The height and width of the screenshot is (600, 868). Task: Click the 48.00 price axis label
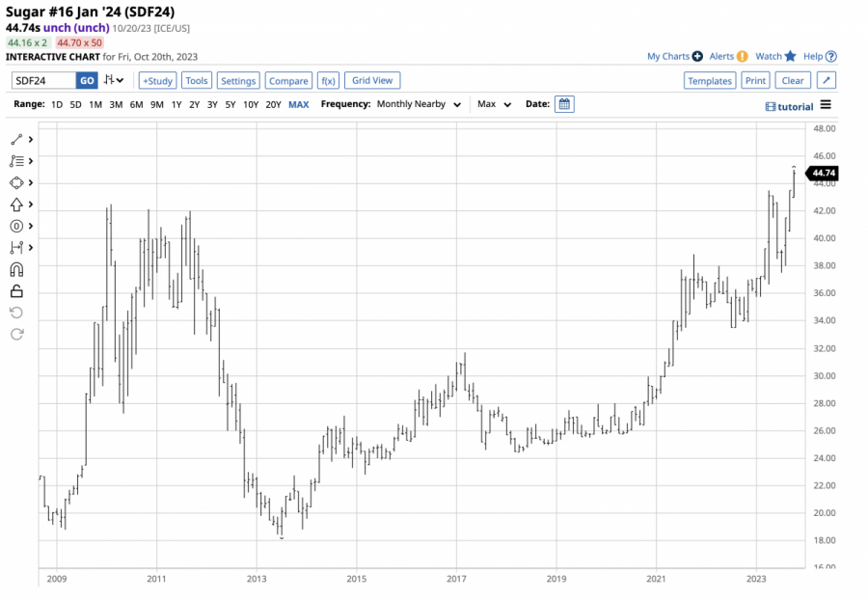click(x=825, y=128)
